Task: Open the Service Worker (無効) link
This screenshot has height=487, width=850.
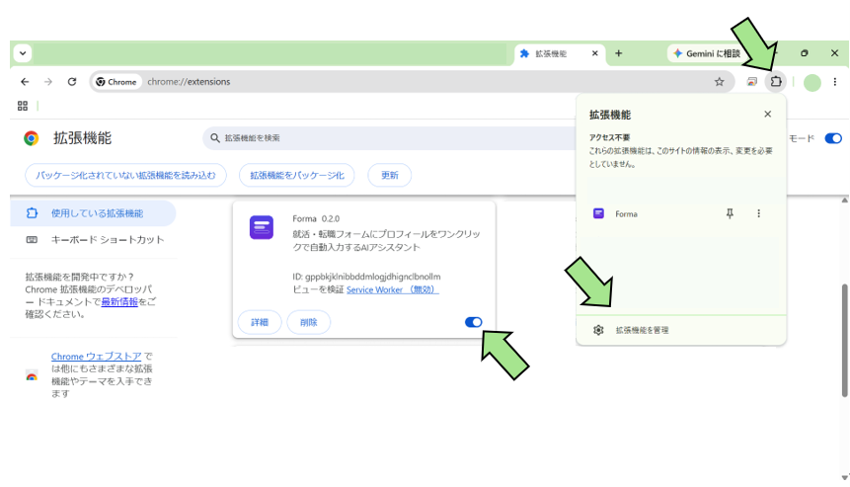Action: coord(392,290)
